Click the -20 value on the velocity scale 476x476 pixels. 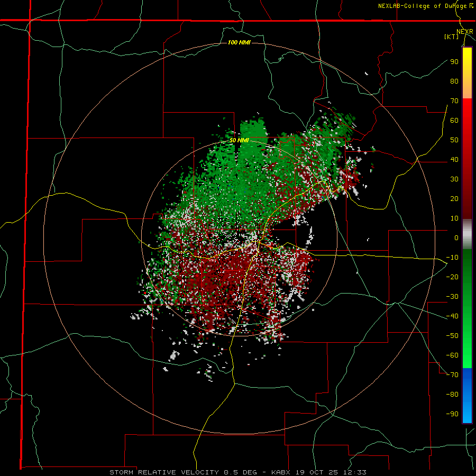point(452,277)
